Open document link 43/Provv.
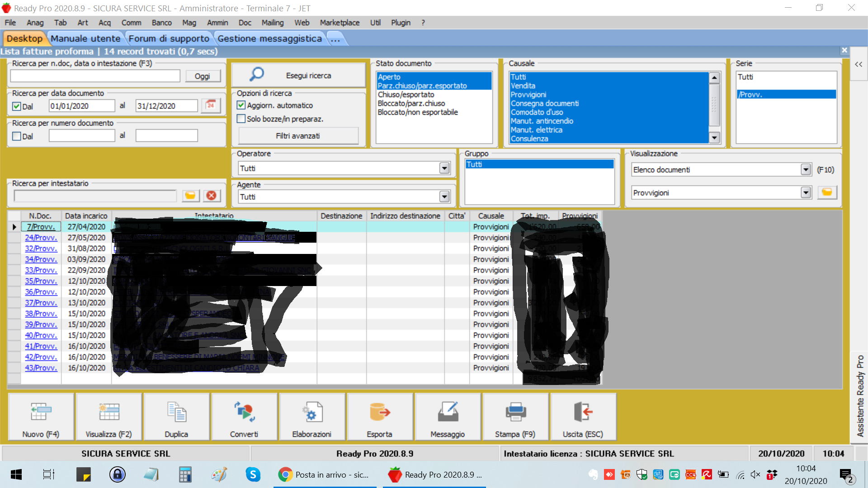Image resolution: width=868 pixels, height=488 pixels. click(41, 367)
